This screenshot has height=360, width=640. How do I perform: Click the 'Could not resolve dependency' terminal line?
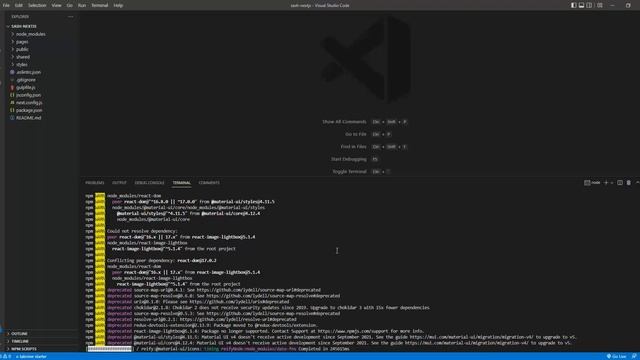click(x=142, y=231)
